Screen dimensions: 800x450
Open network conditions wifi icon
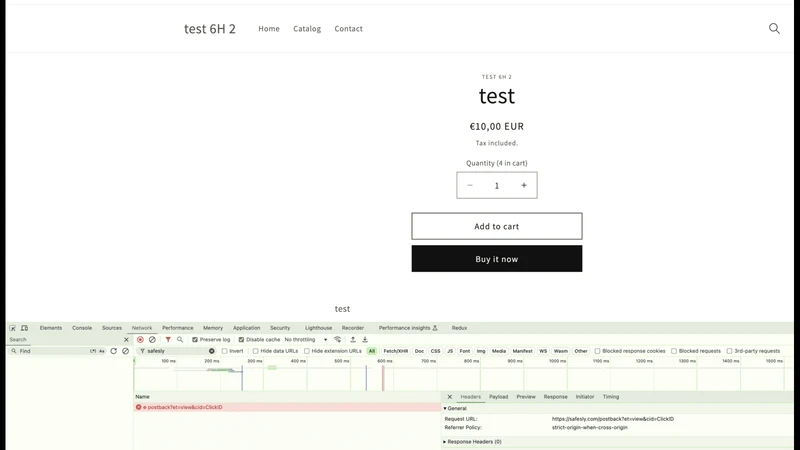[337, 340]
